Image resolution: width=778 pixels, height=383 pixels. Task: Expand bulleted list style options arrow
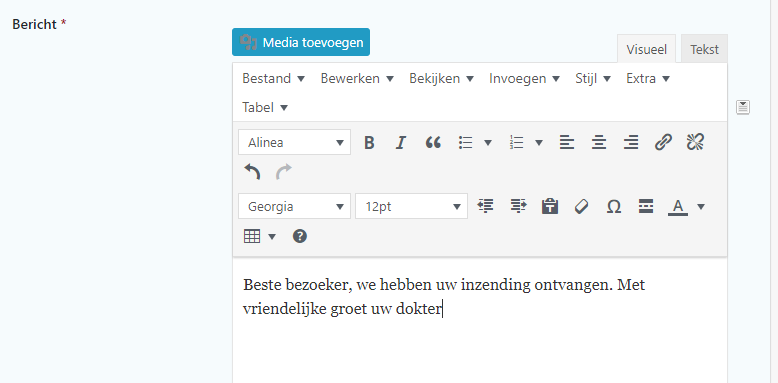point(488,143)
